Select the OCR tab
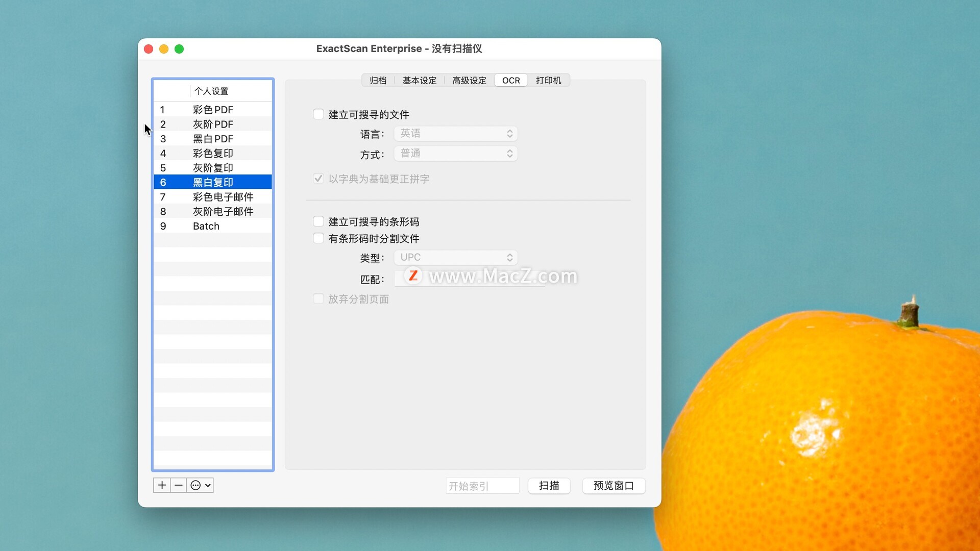The width and height of the screenshot is (980, 551). tap(511, 81)
